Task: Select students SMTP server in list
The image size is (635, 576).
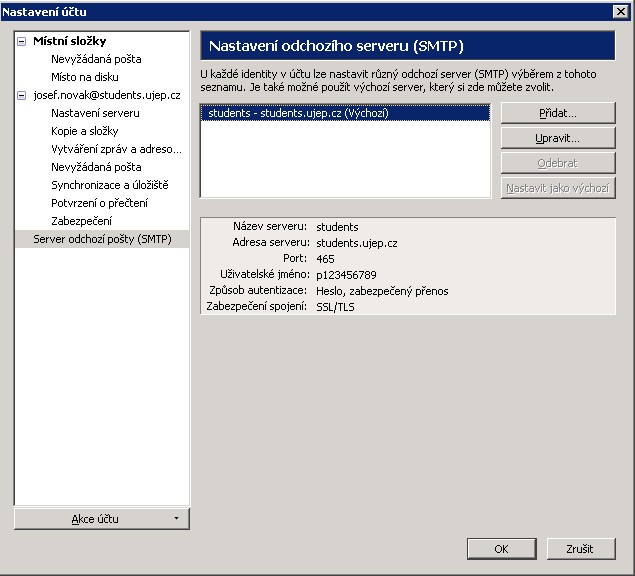Action: click(x=298, y=113)
